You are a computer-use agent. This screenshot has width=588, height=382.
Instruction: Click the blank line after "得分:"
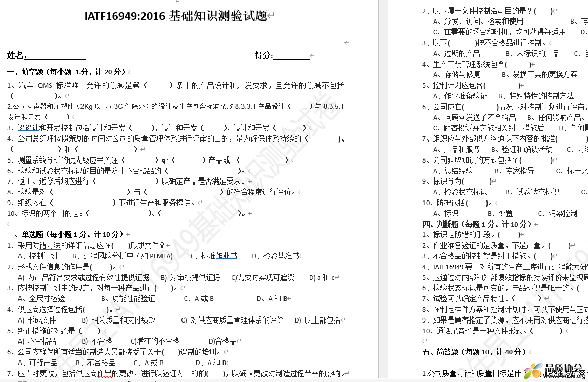tap(291, 56)
